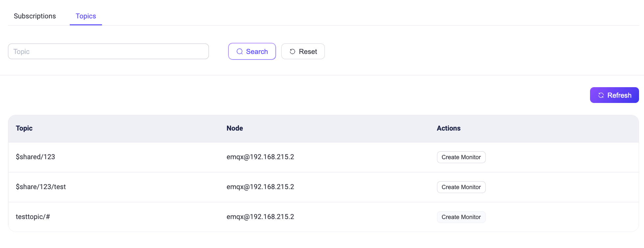Image resolution: width=644 pixels, height=248 pixels.
Task: Create Monitor for testtopic/# topic
Action: coord(461,217)
